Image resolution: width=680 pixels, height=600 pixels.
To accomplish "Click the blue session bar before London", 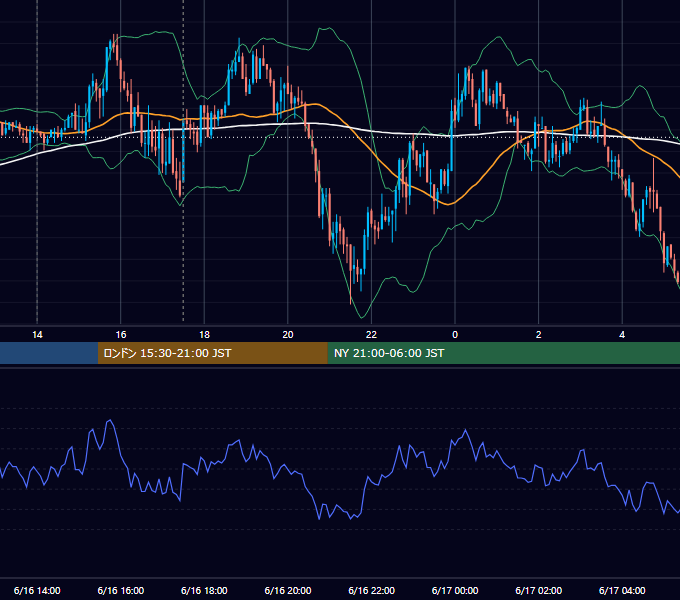I will (x=49, y=353).
